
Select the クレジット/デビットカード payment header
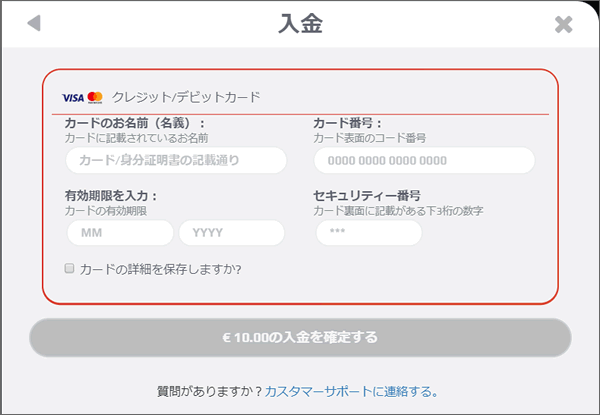(186, 97)
